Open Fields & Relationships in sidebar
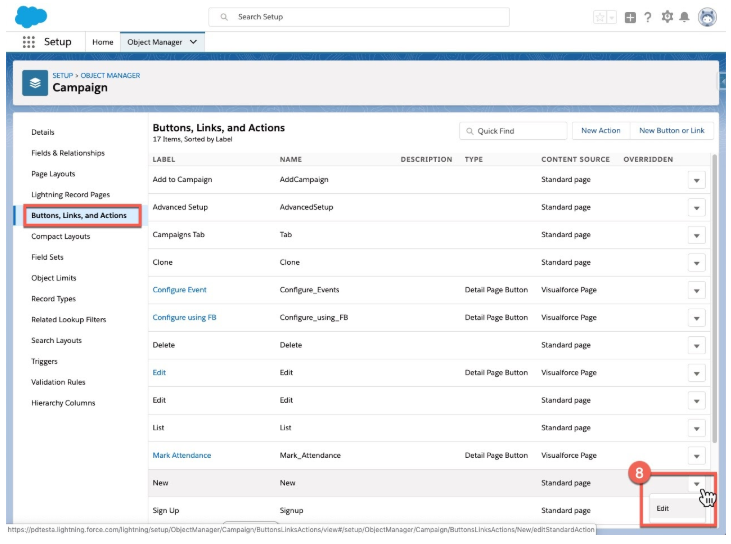 [x=68, y=153]
